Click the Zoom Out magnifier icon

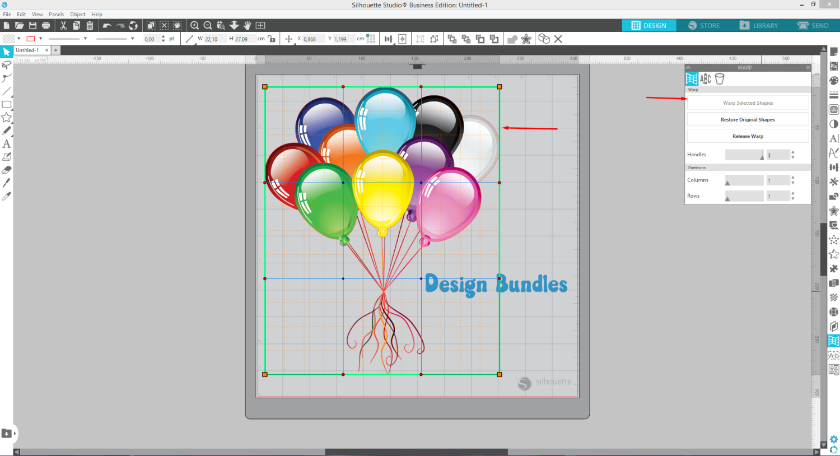click(x=208, y=25)
